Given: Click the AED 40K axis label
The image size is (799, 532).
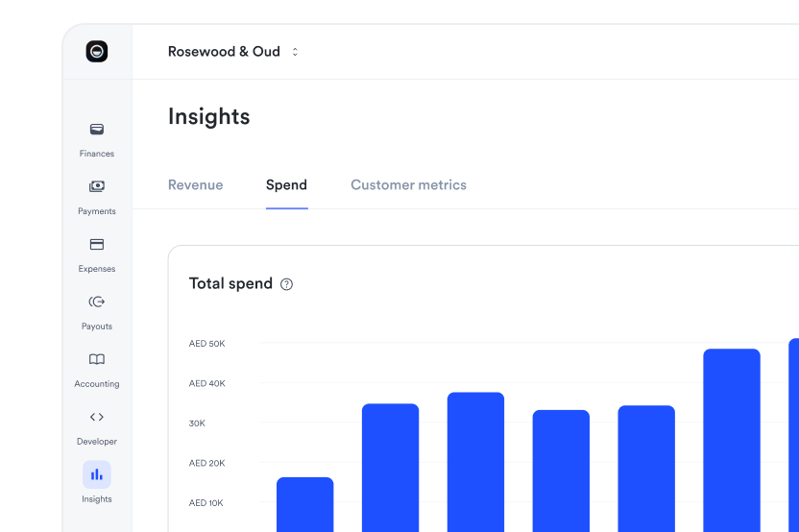Looking at the screenshot, I should click(206, 383).
